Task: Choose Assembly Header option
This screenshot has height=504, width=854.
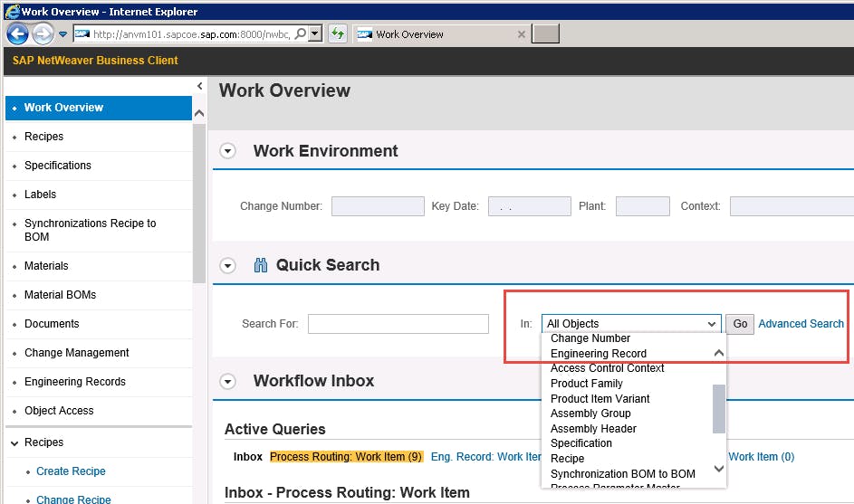Action: coord(593,429)
